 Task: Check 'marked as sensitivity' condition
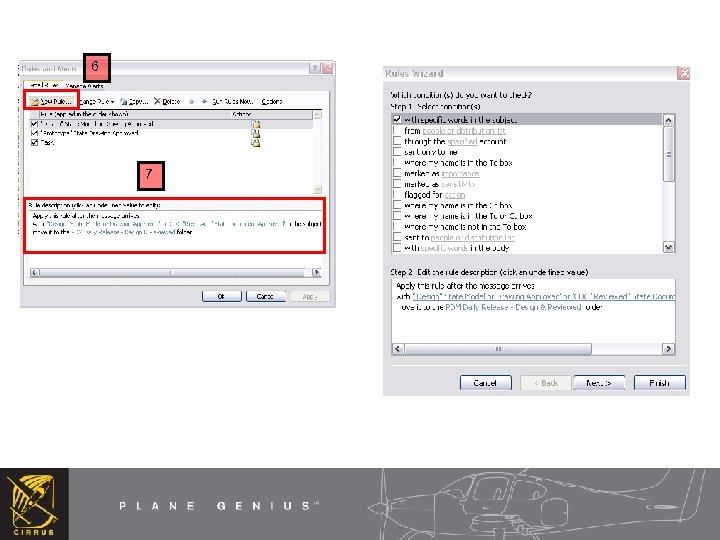pyautogui.click(x=397, y=184)
